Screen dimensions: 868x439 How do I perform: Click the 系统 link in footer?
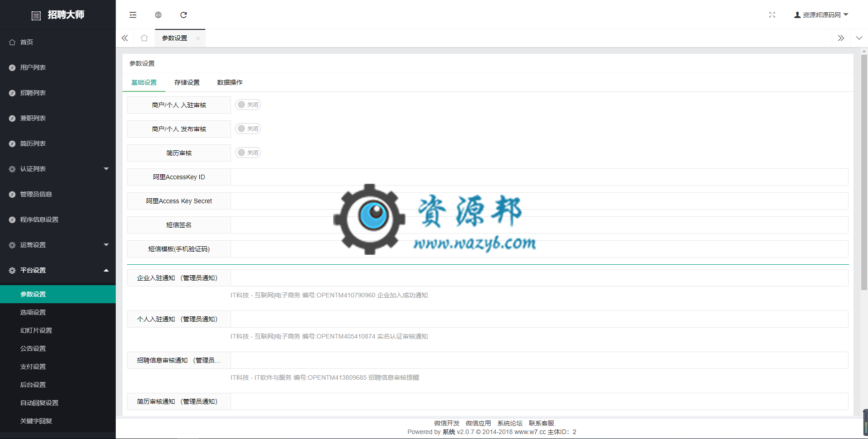[x=449, y=432]
